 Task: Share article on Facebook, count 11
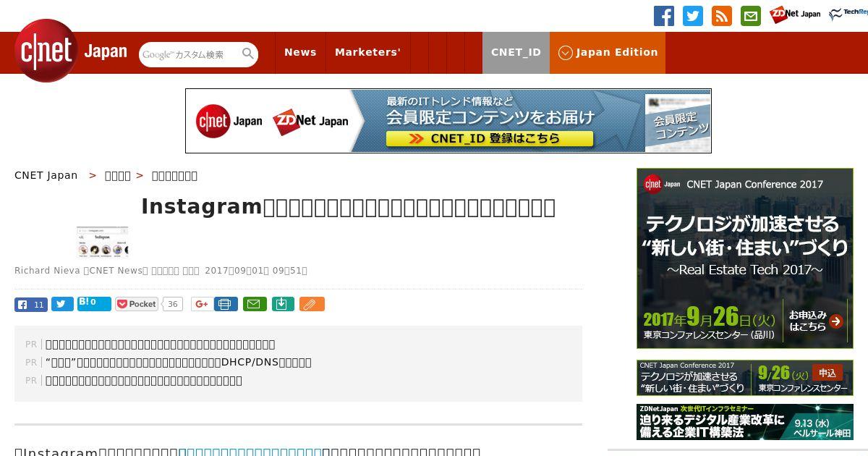coord(31,304)
